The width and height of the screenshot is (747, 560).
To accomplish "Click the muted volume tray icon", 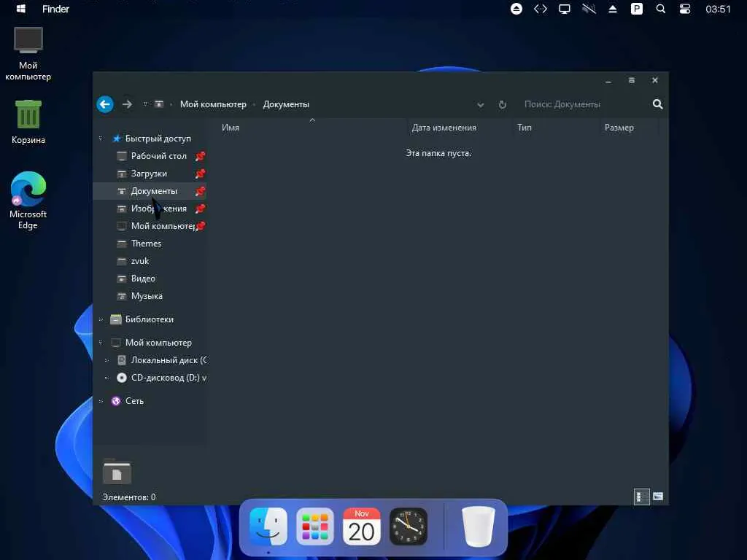I will (589, 9).
